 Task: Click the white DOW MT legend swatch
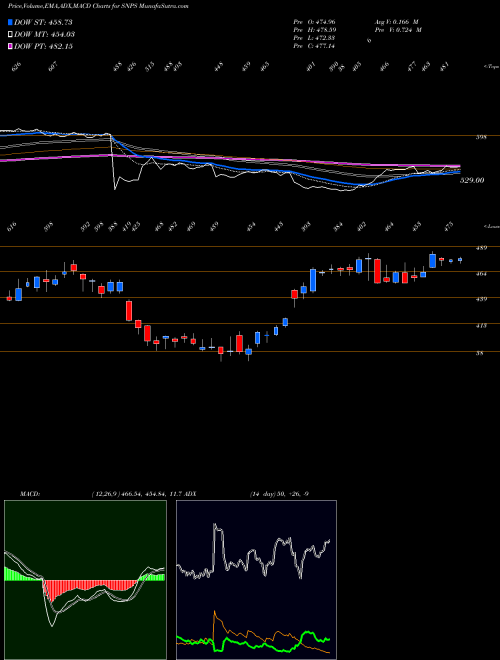click(x=10, y=34)
